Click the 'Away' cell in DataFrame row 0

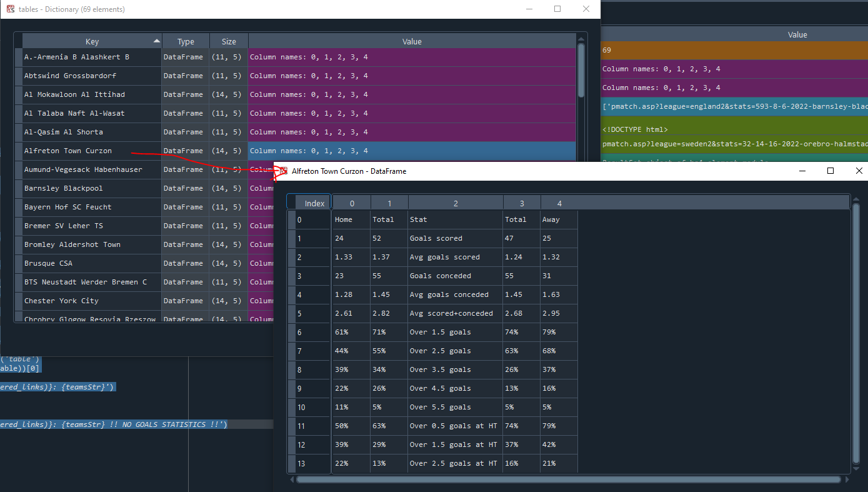pos(559,219)
